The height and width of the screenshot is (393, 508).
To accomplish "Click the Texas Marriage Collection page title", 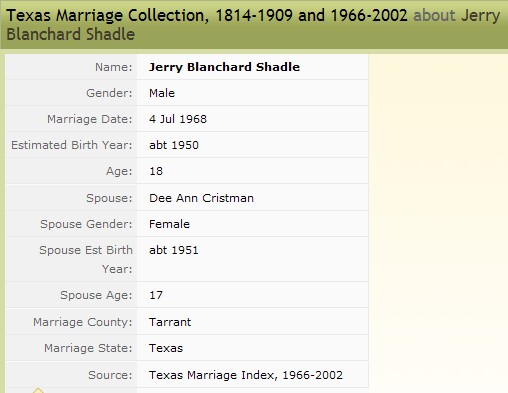I will pyautogui.click(x=207, y=15).
